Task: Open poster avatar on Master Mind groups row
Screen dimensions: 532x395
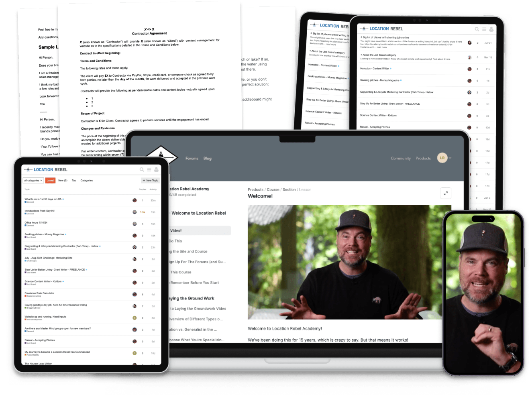Action: (x=135, y=330)
